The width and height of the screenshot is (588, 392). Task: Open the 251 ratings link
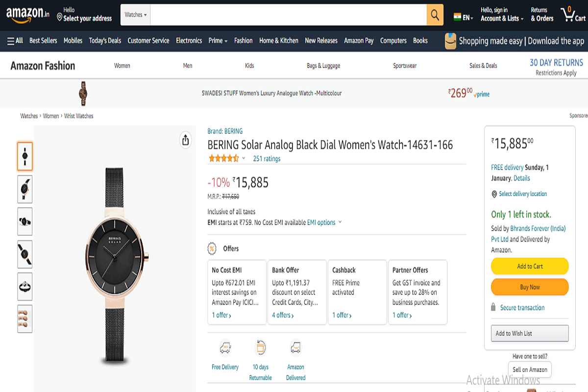pyautogui.click(x=267, y=158)
